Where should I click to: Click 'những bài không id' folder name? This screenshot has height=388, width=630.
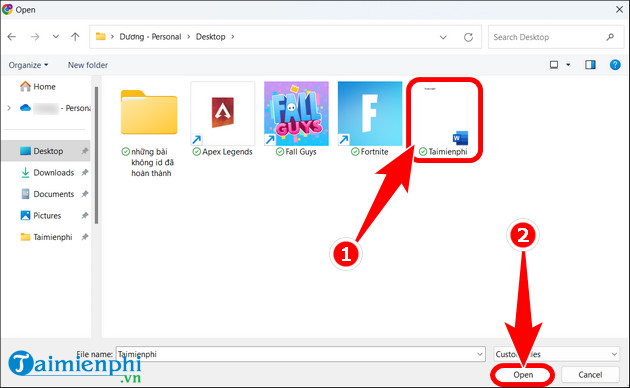[x=153, y=162]
